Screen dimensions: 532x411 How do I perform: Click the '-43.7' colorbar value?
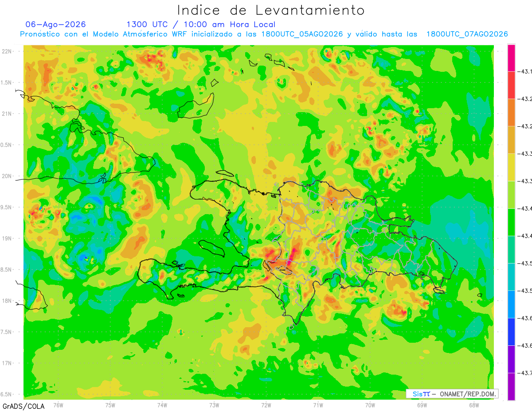click(525, 373)
